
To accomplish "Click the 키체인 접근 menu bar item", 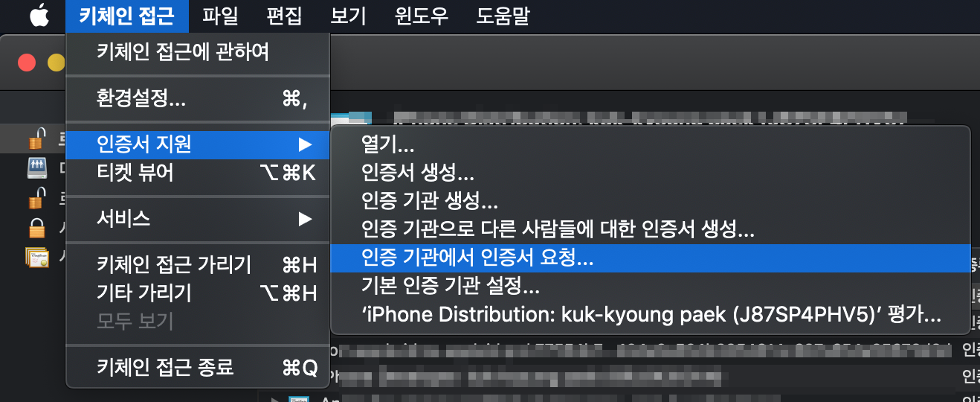I will tap(127, 16).
